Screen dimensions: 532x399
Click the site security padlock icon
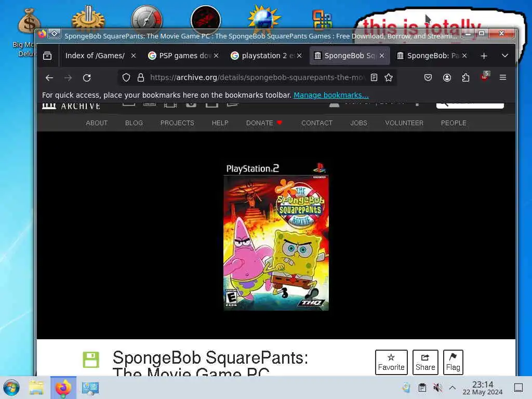click(140, 78)
